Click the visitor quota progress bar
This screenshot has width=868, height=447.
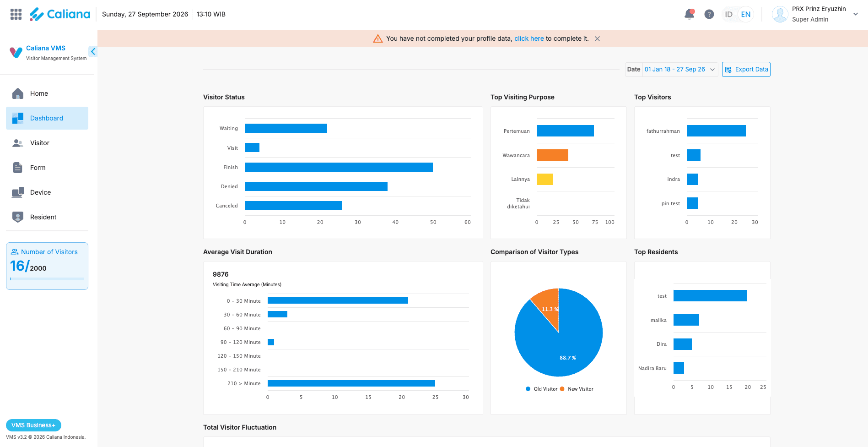[x=47, y=279]
